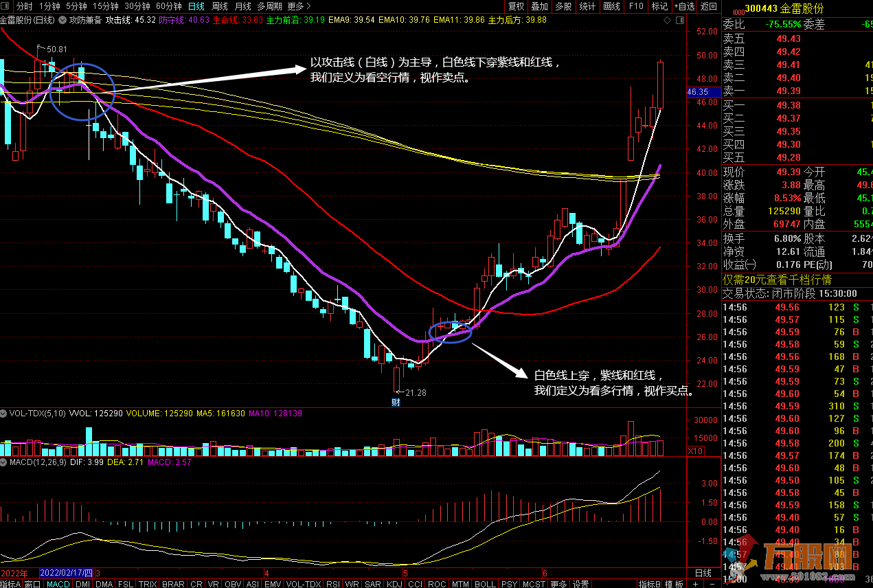
Task: Click the 画线 drawing tools button
Action: point(611,6)
